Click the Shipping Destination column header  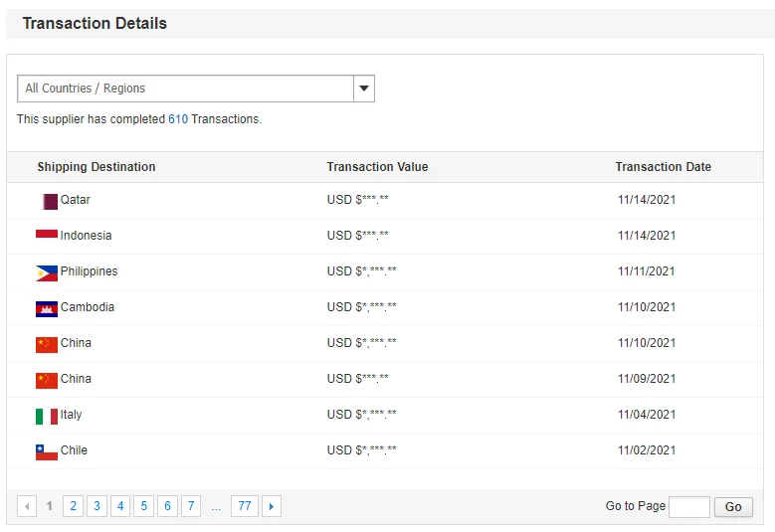click(x=97, y=167)
